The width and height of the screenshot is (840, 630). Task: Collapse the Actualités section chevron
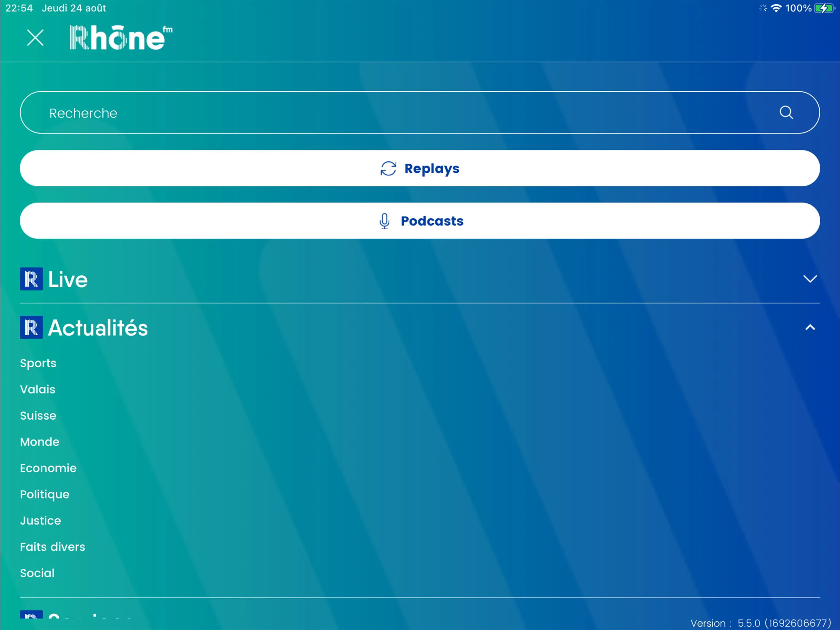810,327
